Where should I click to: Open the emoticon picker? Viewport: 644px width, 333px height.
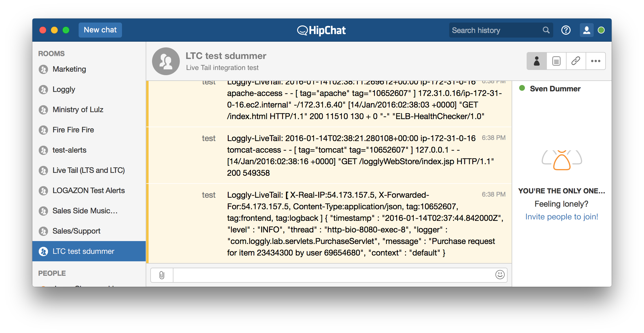pos(500,275)
